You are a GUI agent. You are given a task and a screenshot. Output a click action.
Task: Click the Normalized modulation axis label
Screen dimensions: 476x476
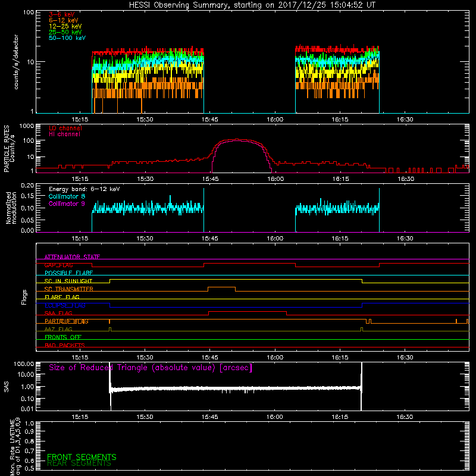(11, 208)
